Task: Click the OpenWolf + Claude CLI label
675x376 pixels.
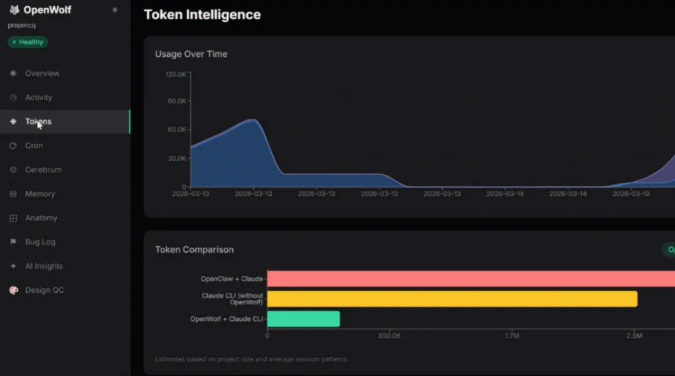Action: pos(226,319)
